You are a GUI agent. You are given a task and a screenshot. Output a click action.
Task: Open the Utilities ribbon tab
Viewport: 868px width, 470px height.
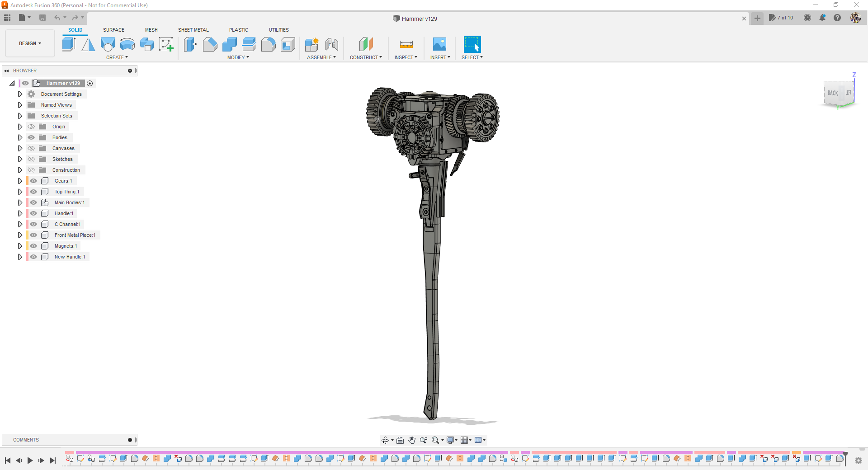click(x=279, y=30)
